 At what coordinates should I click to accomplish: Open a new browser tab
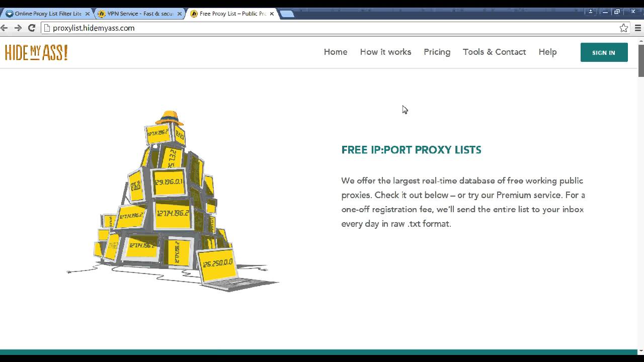click(x=287, y=14)
